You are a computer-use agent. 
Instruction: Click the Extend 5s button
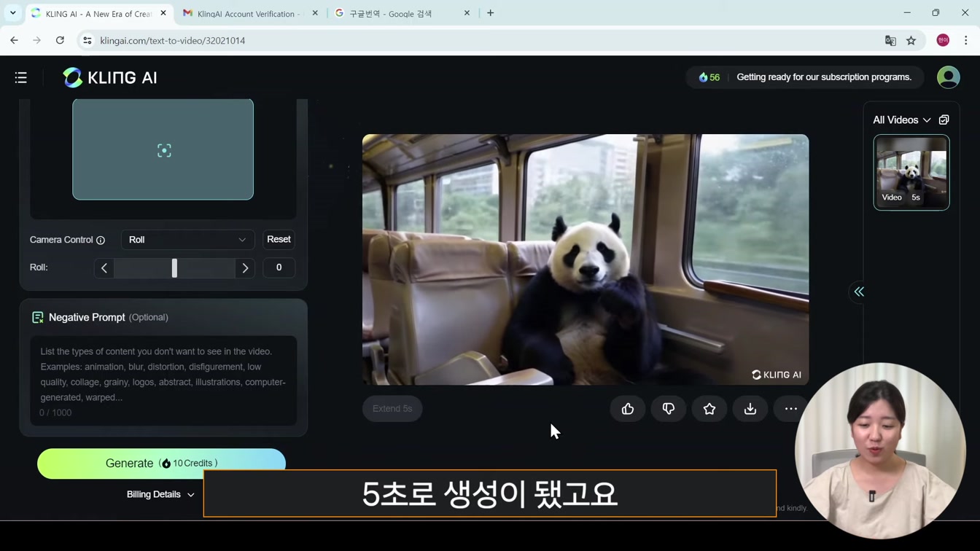click(392, 409)
